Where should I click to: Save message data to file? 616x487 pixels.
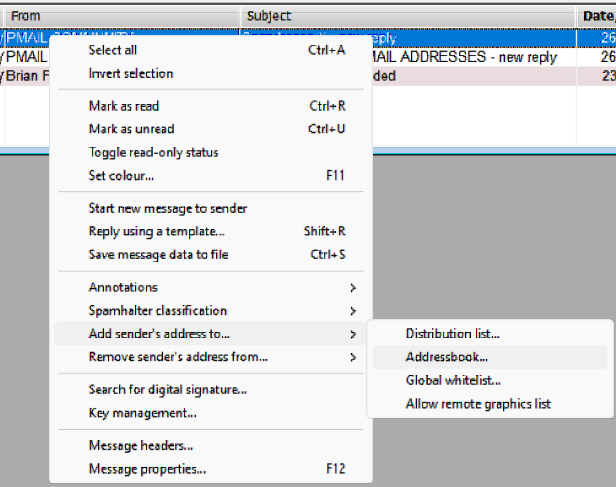[158, 254]
